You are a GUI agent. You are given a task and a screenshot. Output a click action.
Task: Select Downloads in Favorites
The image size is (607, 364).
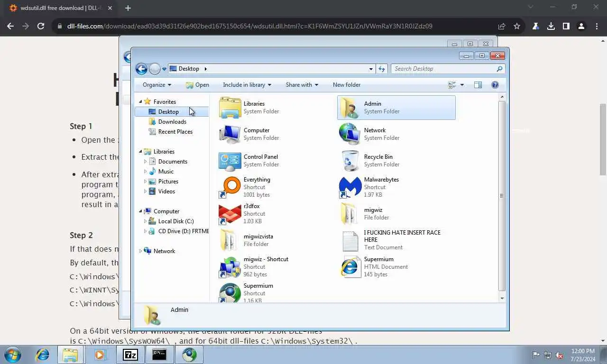[172, 122]
